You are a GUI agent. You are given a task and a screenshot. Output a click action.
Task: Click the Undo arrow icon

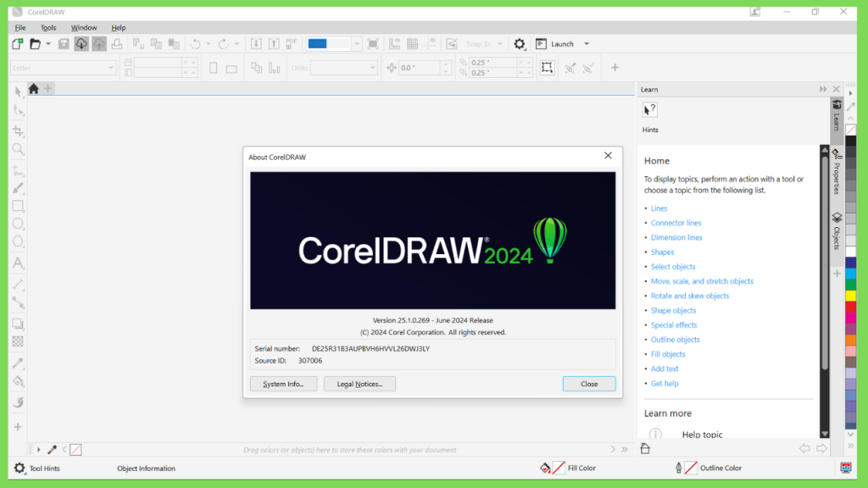[196, 44]
